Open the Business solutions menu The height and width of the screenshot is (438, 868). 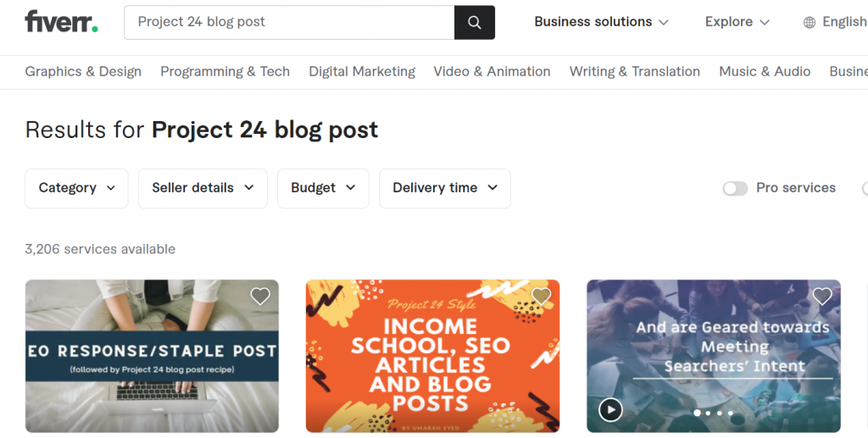pos(601,22)
